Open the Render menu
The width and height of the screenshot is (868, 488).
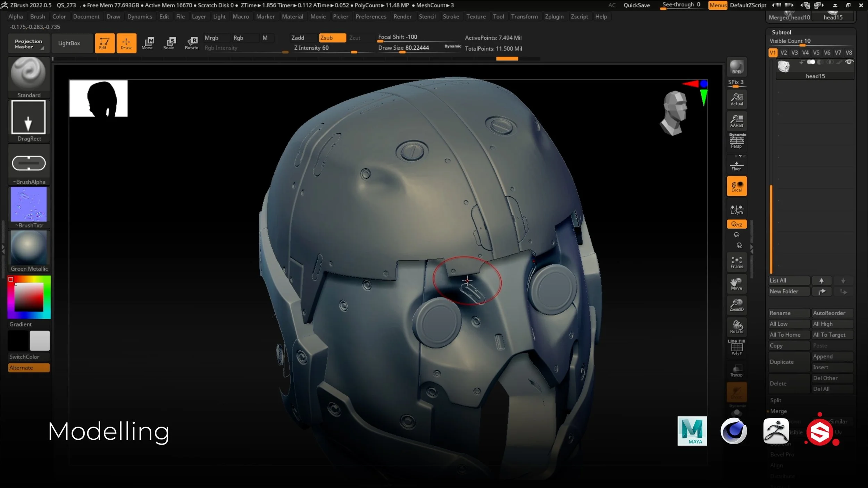click(x=402, y=16)
